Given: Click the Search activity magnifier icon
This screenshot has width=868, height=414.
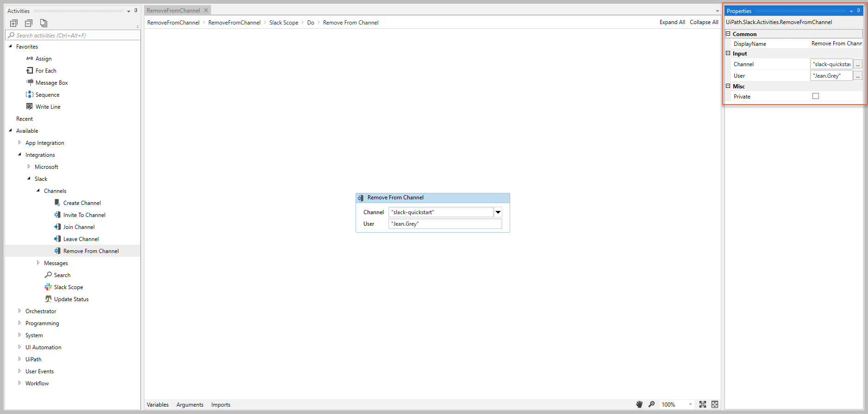Looking at the screenshot, I should [48, 275].
